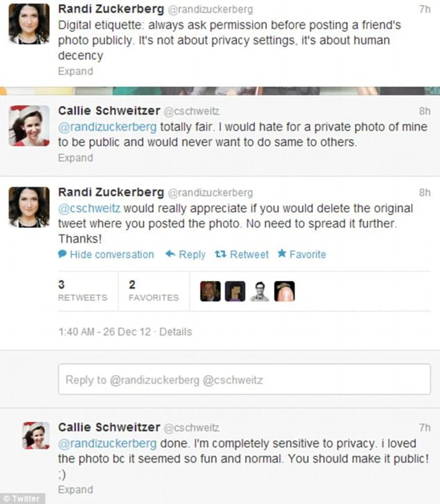This screenshot has height=504, width=440.
Task: View the 3 Retweets count
Action: coord(82,290)
